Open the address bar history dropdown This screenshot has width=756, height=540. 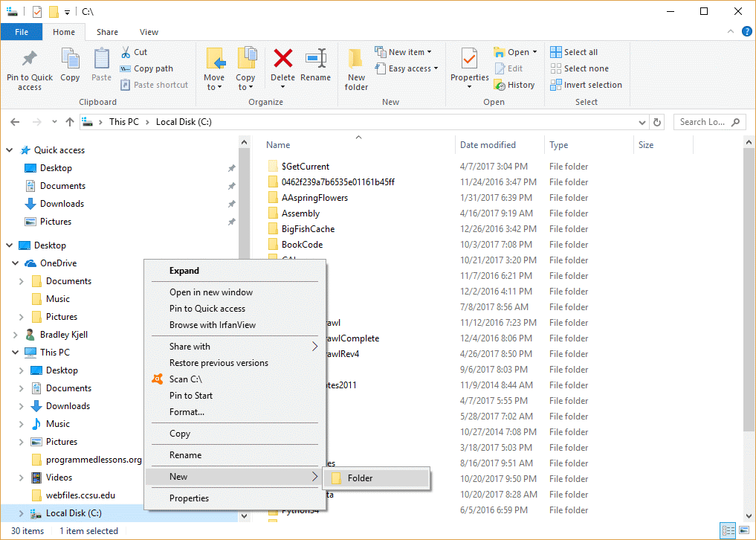(x=642, y=123)
